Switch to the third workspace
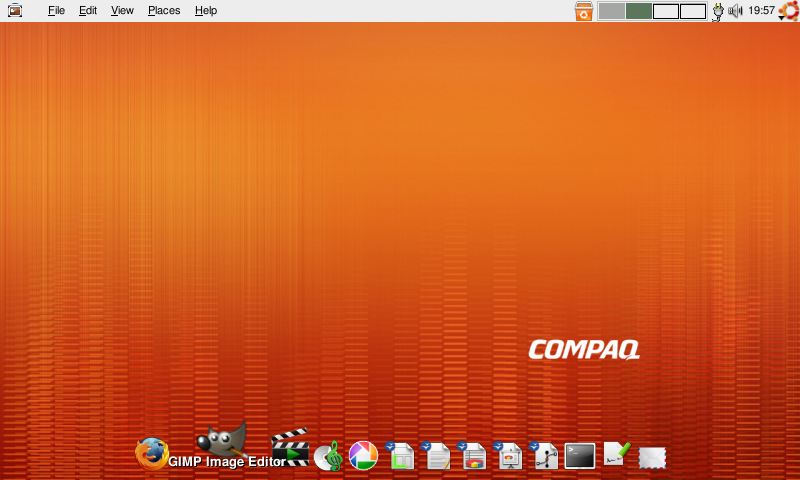This screenshot has height=480, width=800. click(x=666, y=11)
